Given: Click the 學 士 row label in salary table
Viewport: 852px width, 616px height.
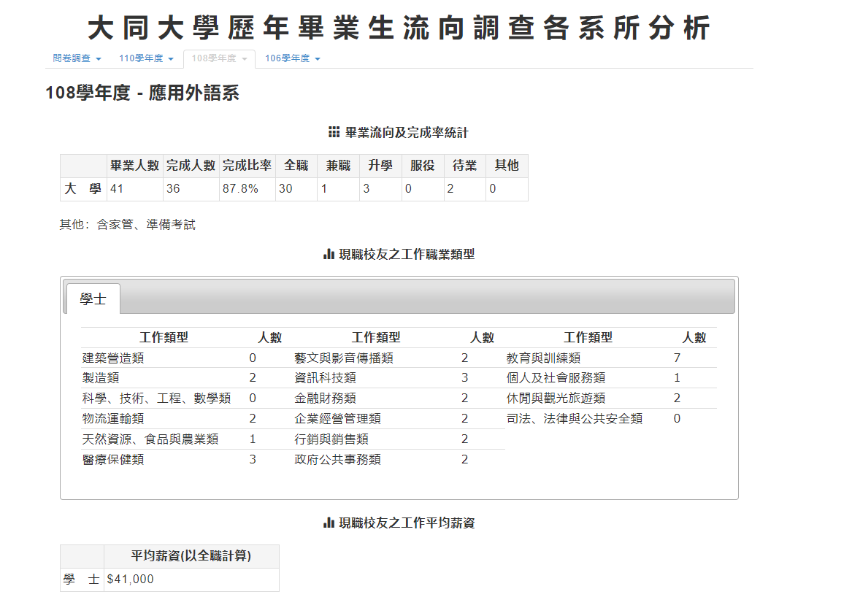Looking at the screenshot, I should [x=82, y=580].
